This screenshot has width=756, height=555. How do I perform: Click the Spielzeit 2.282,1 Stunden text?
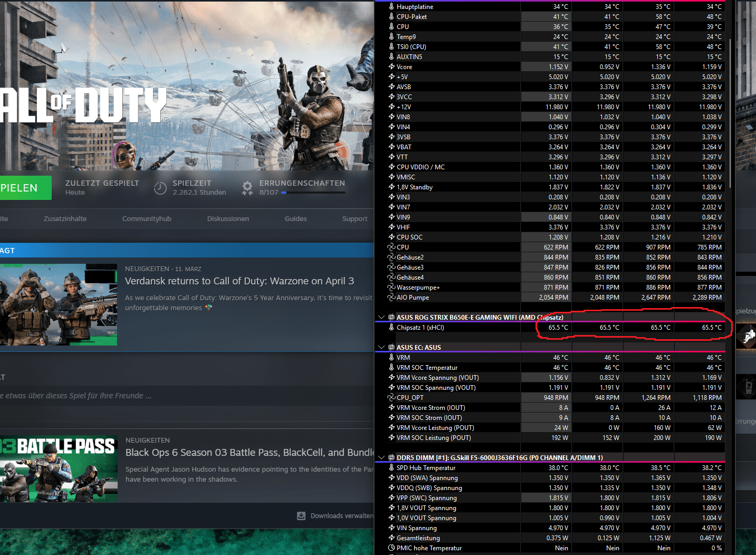[199, 193]
